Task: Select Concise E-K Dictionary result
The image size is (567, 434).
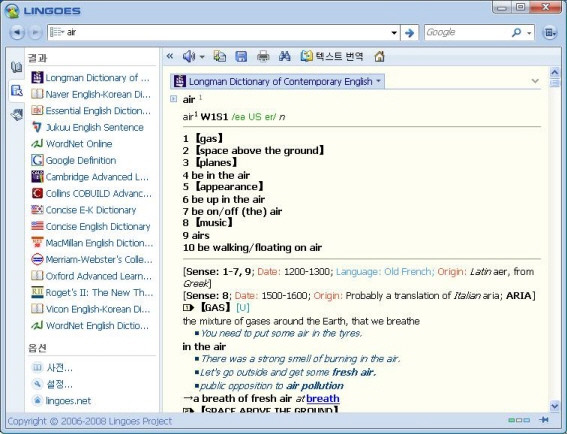Action: tap(84, 210)
